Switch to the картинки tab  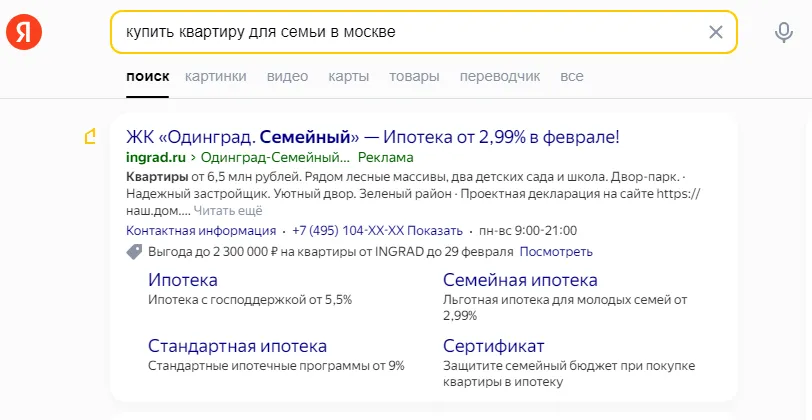pyautogui.click(x=215, y=77)
